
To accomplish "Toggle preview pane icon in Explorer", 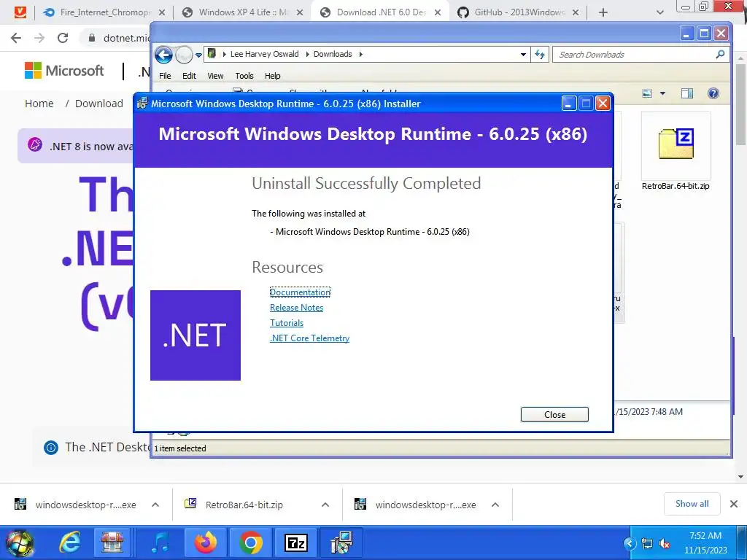I will click(687, 93).
